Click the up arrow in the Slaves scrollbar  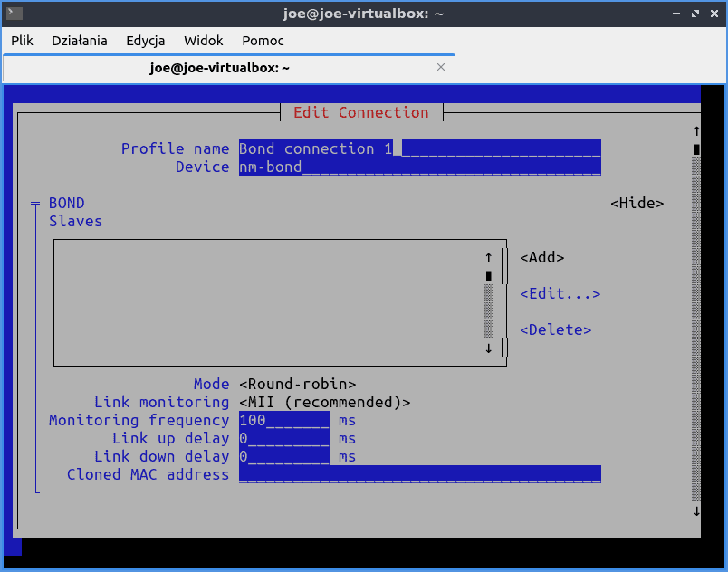click(x=489, y=257)
